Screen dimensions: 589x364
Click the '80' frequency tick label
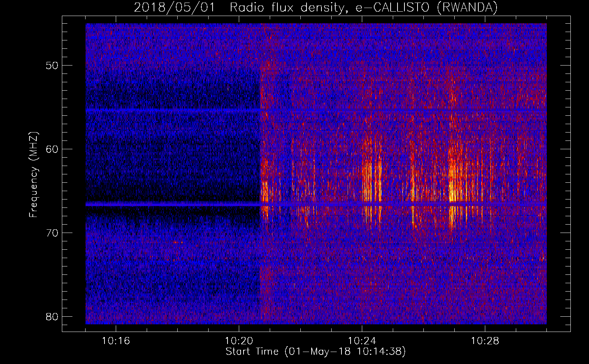(x=52, y=317)
